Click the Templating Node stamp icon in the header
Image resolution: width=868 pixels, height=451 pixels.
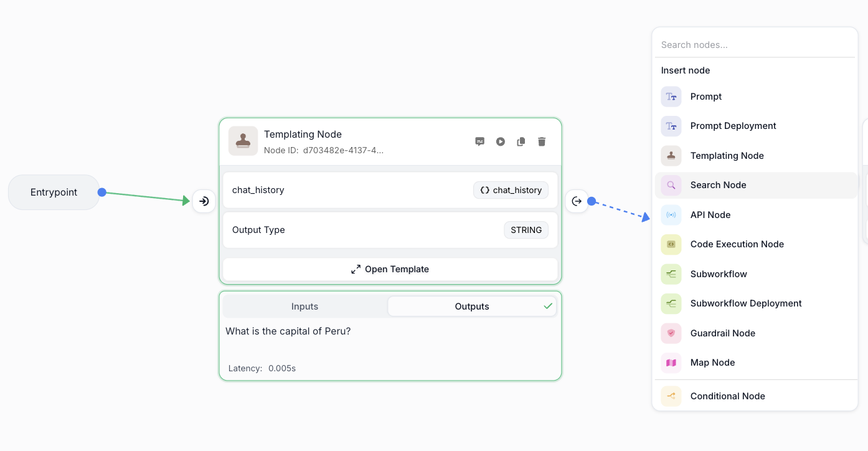click(243, 141)
